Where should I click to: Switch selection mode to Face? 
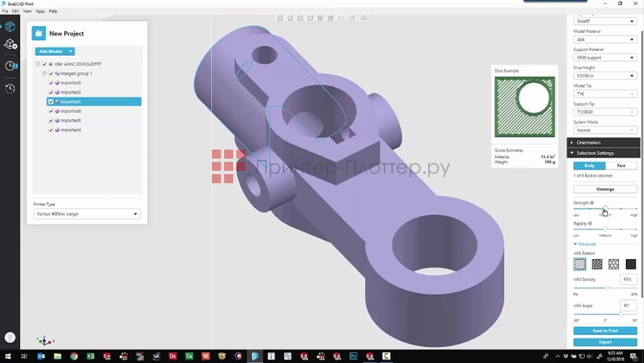621,165
